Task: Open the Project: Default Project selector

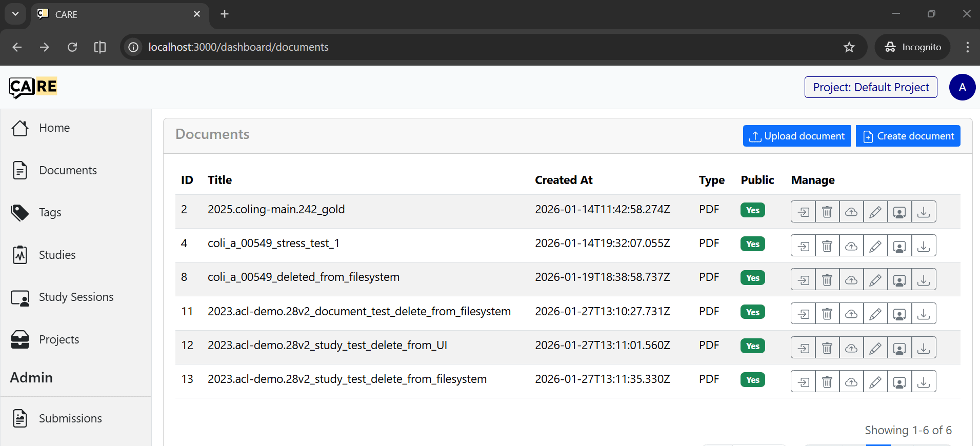Action: click(x=871, y=87)
